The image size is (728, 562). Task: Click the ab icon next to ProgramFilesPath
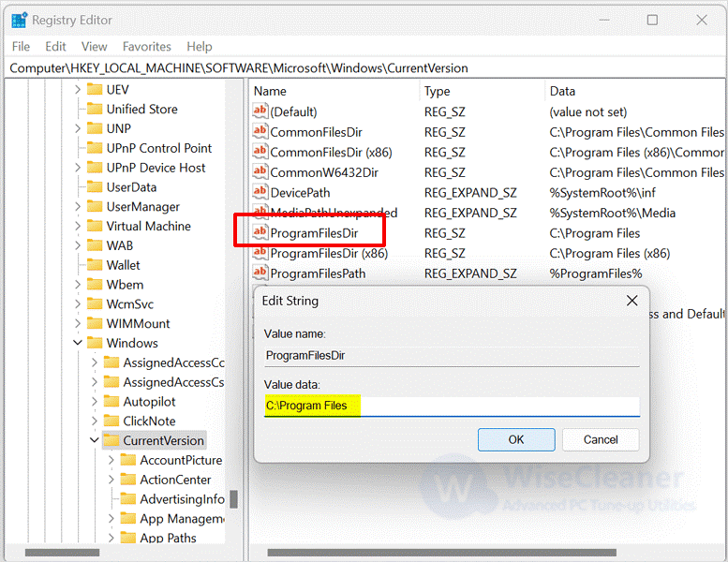point(260,272)
